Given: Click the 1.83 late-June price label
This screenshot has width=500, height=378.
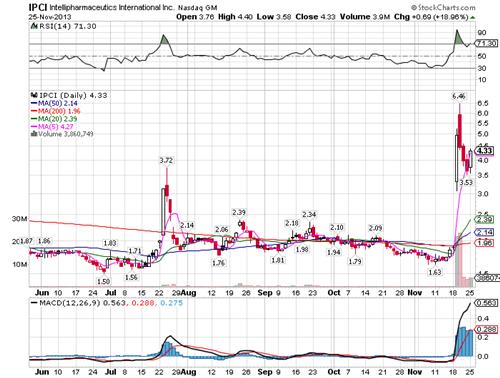Looking at the screenshot, I should (x=110, y=243).
